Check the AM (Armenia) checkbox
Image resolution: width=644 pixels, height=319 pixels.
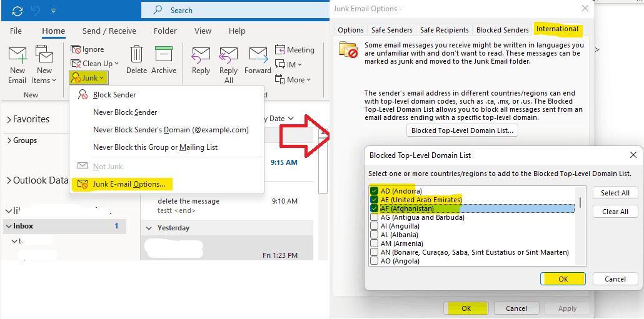point(374,243)
